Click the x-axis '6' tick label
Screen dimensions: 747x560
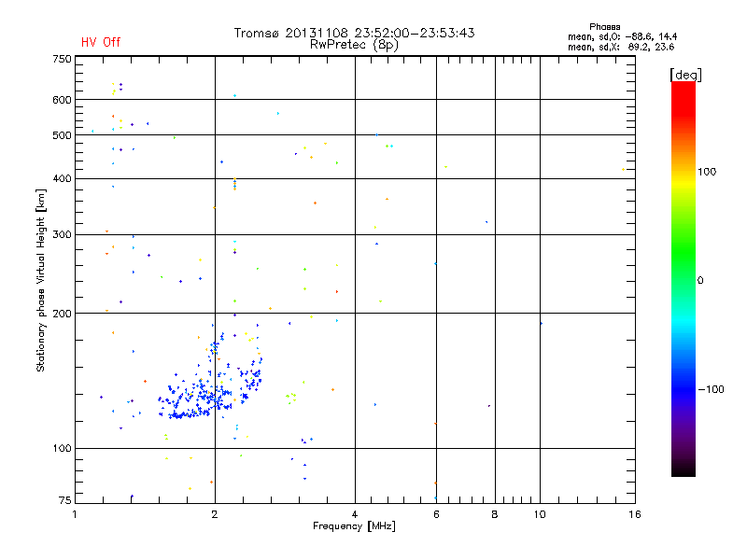coord(436,514)
